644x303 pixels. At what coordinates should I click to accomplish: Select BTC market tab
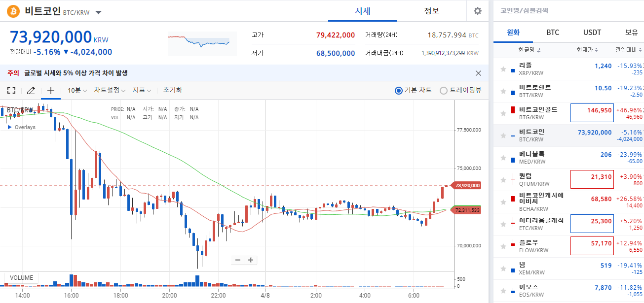[553, 33]
